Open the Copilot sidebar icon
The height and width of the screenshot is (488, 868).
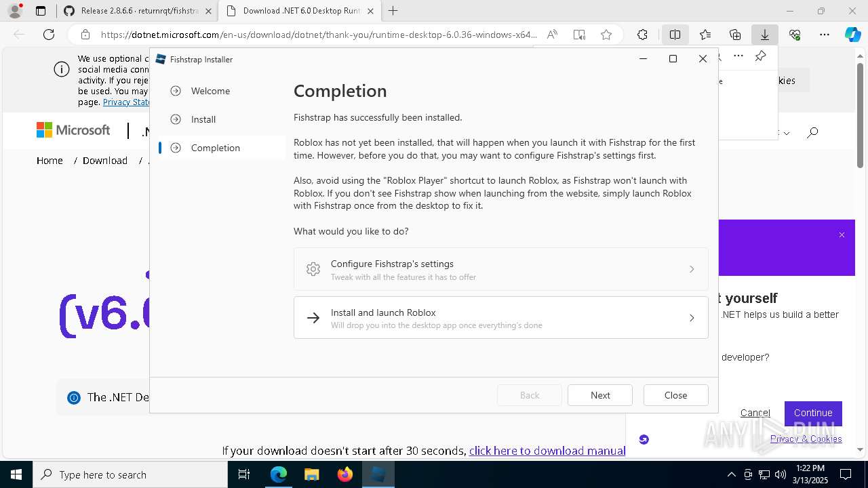[x=852, y=35]
